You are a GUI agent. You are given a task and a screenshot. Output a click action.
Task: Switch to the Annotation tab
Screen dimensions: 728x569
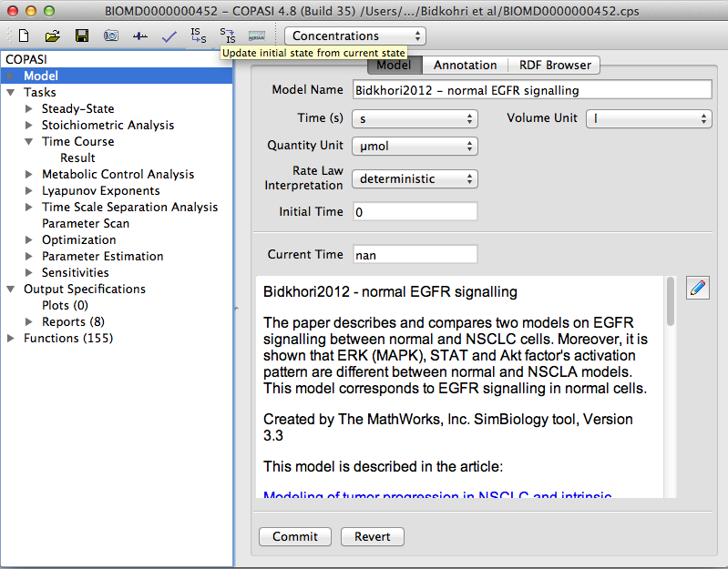point(465,66)
